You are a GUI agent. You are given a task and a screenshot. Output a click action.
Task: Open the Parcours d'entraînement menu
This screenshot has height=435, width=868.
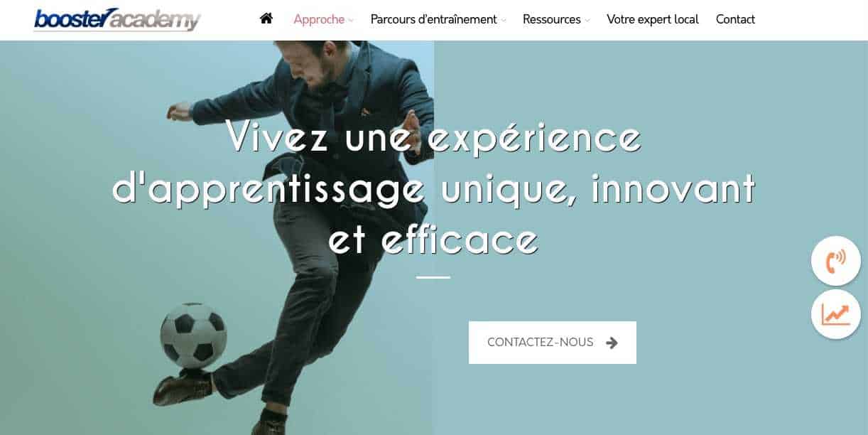[434, 19]
